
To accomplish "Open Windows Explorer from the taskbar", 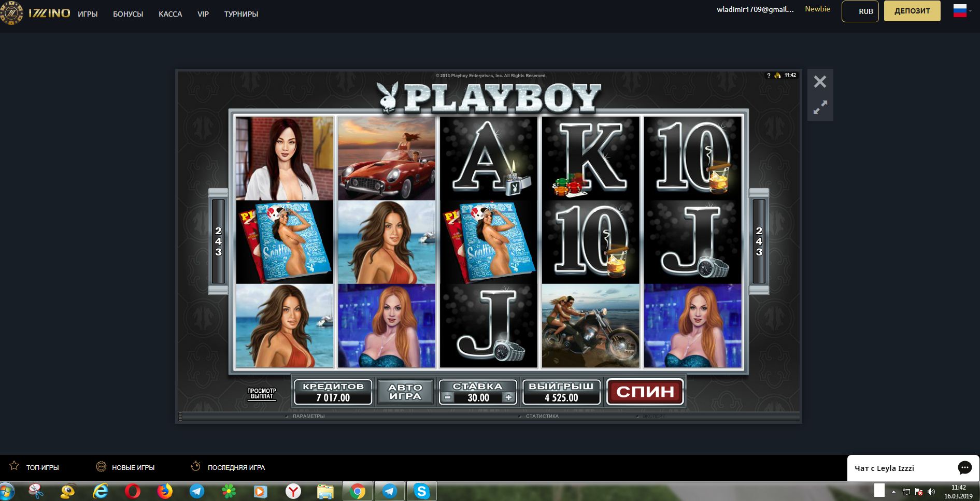I will (x=325, y=491).
